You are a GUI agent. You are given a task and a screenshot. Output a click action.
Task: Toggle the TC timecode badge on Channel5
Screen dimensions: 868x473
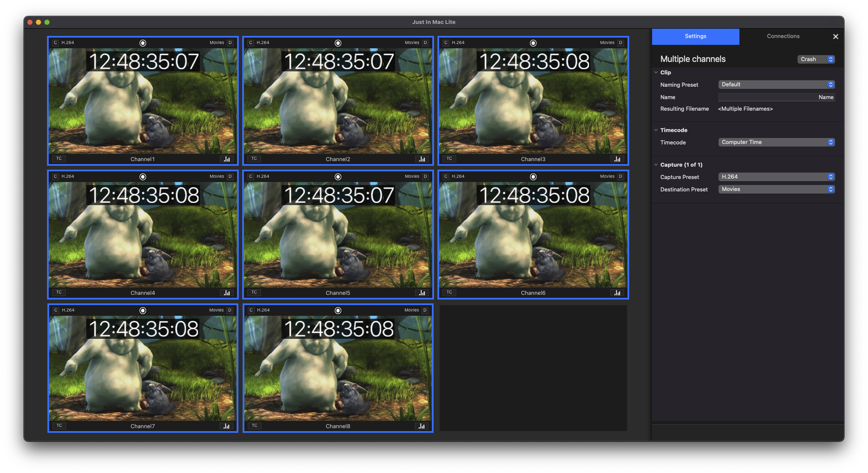[254, 292]
